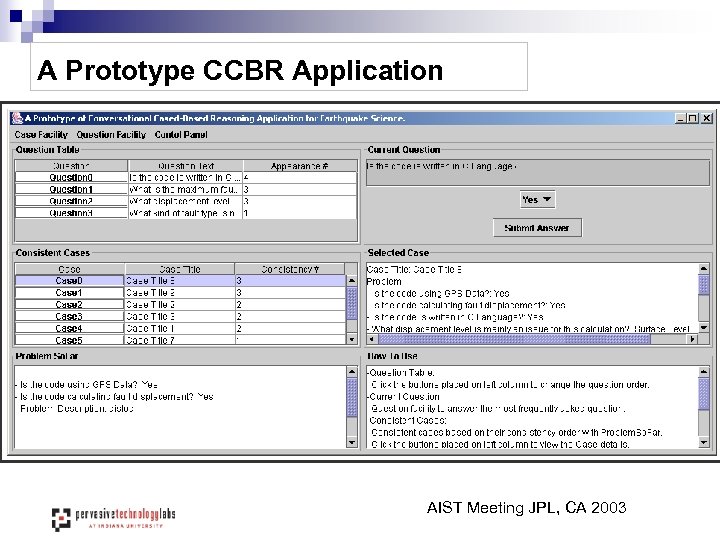This screenshot has height=540, width=720.
Task: Select the Case1 button in Consistent Cases
Action: (x=69, y=292)
